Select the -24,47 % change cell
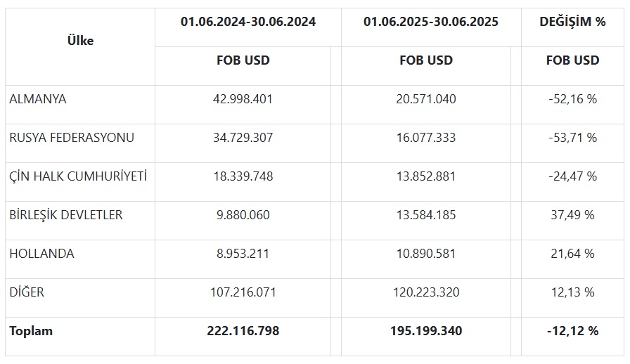The image size is (630, 364). 572,176
